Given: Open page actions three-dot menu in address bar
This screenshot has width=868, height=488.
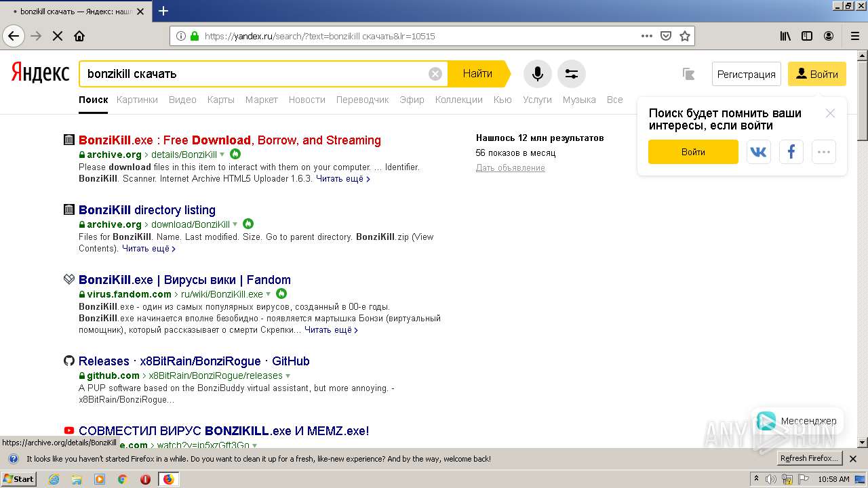Looking at the screenshot, I should (x=647, y=36).
